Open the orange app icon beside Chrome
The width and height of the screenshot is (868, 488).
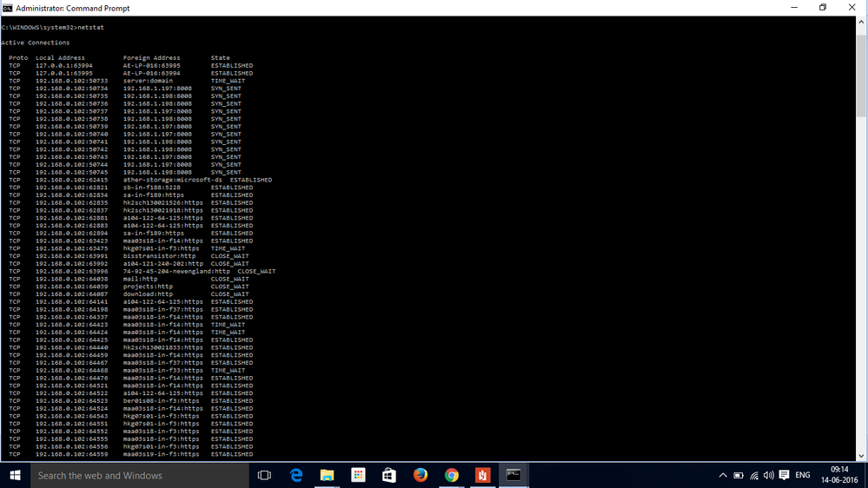pyautogui.click(x=482, y=475)
